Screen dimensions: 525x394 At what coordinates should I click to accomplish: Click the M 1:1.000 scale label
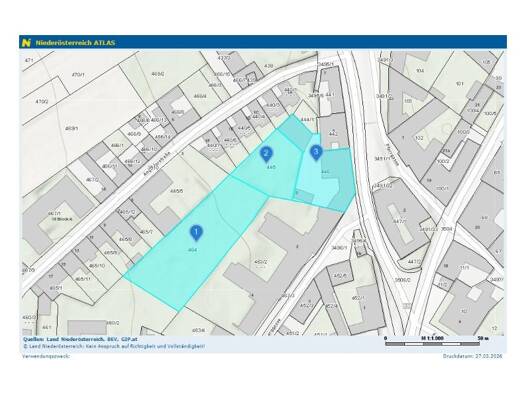[432, 338]
